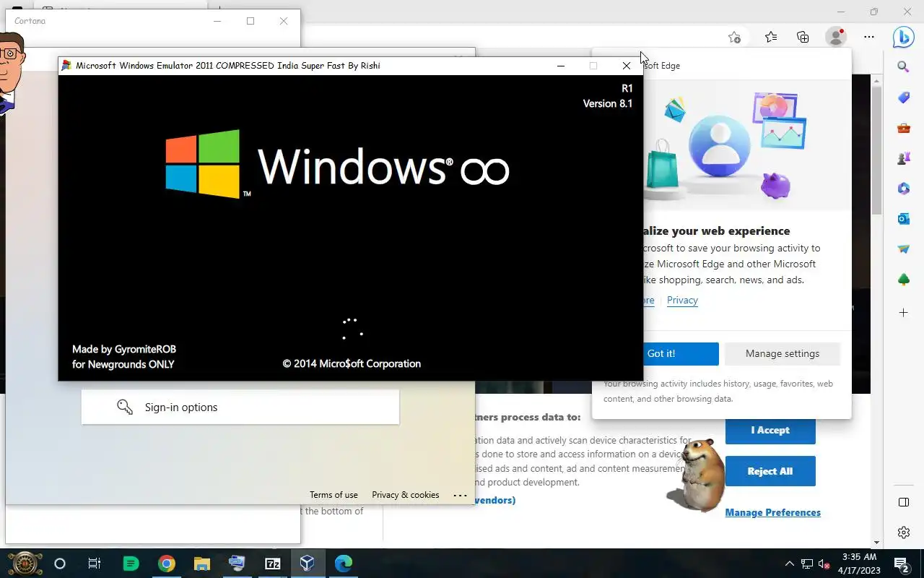Open File Explorer from the taskbar
924x578 pixels.
click(x=201, y=564)
